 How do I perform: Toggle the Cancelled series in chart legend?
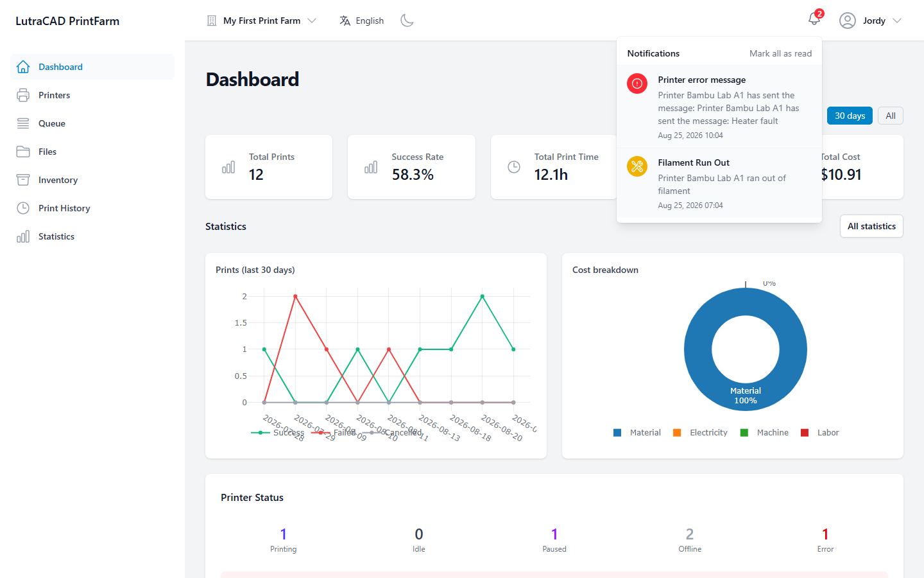[x=391, y=433]
